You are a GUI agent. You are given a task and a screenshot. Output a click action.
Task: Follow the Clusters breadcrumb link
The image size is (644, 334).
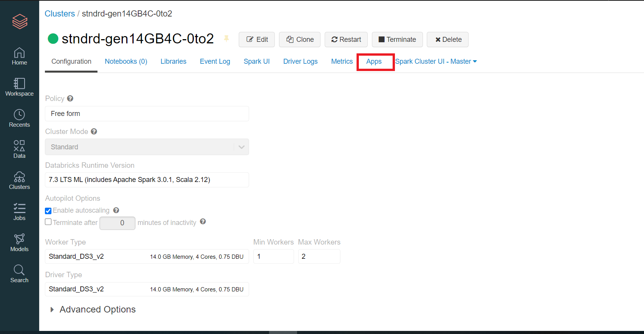60,13
